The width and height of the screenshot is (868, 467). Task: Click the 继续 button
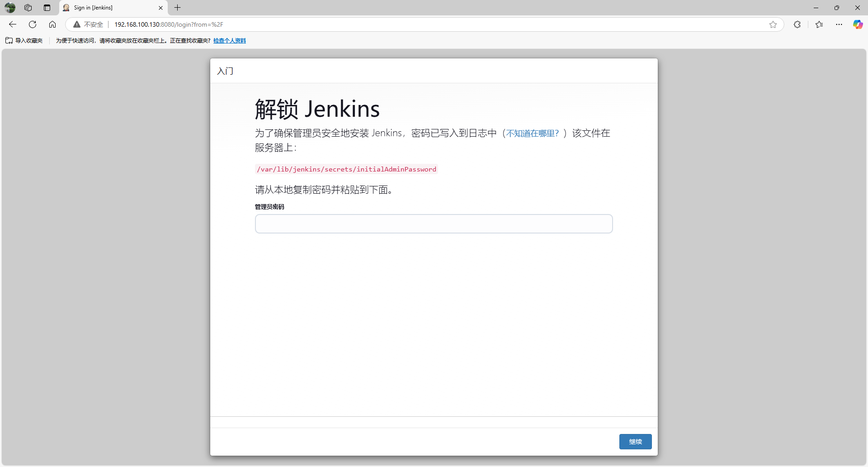pos(635,442)
